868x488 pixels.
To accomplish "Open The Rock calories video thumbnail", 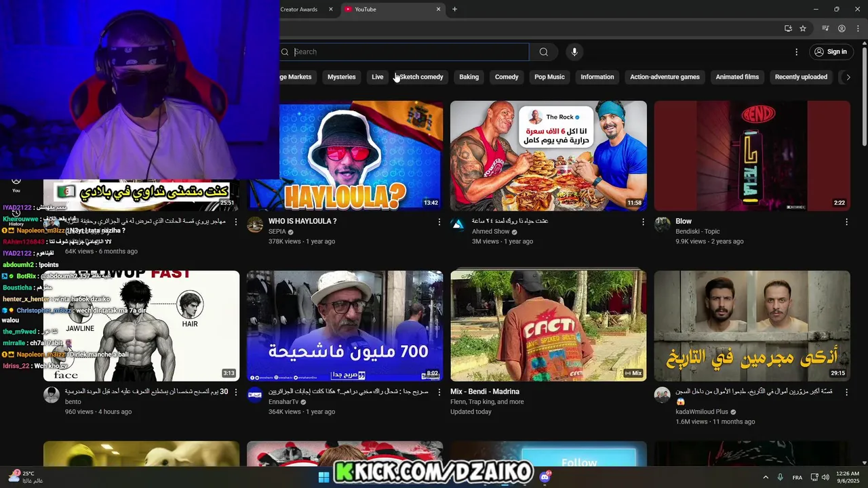I will 549,156.
